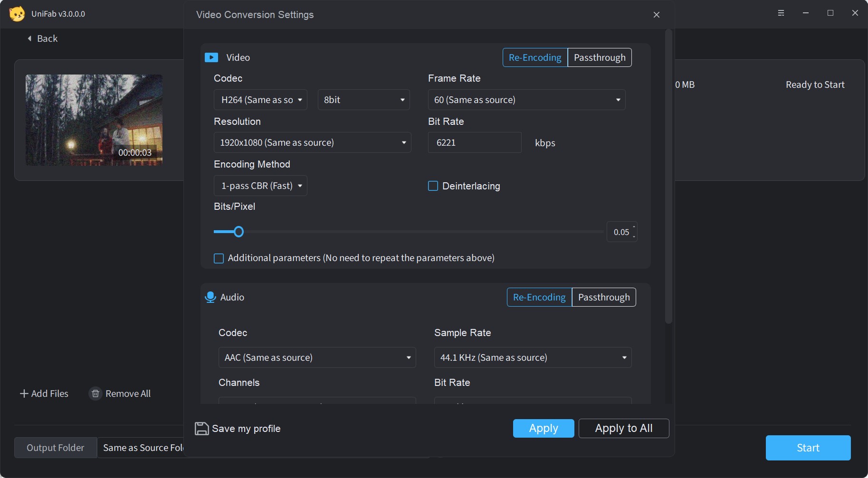Select Audio Passthrough mode
Screen dimensions: 868x478
(604, 297)
